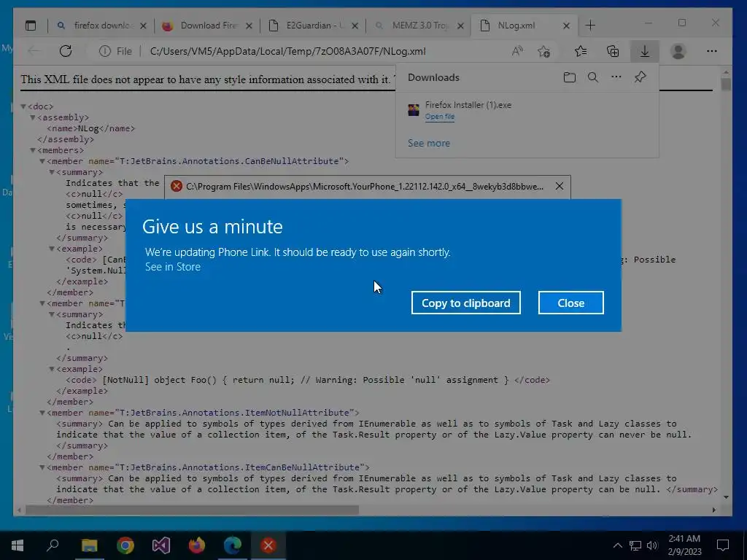Collapse the first summary XML node
The height and width of the screenshot is (560, 747).
click(52, 172)
